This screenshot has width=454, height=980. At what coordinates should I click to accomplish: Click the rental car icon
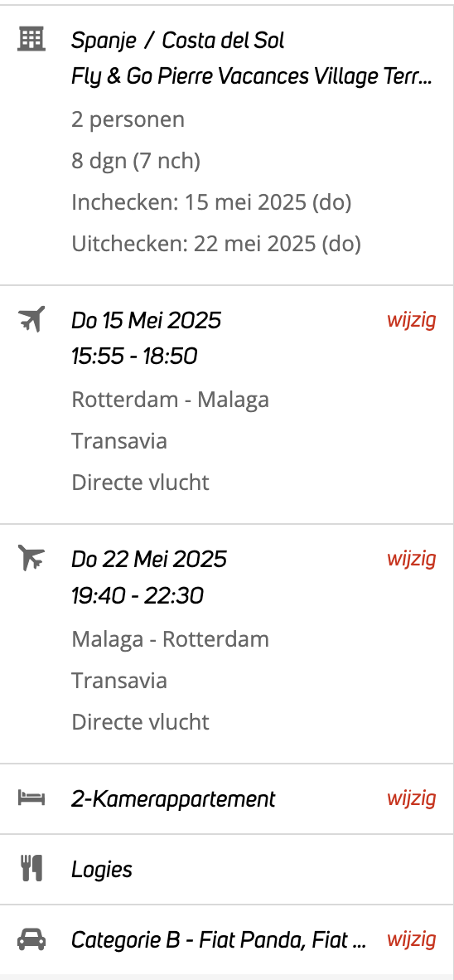(31, 939)
